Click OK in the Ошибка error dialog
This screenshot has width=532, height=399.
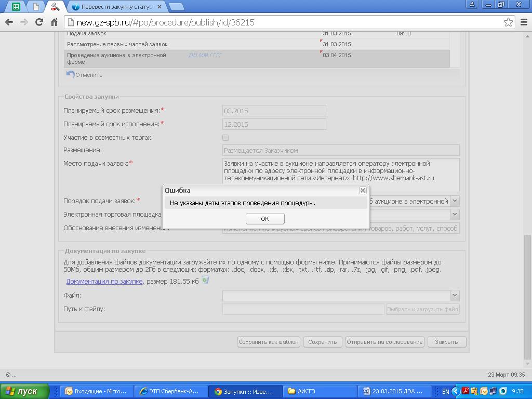(265, 219)
